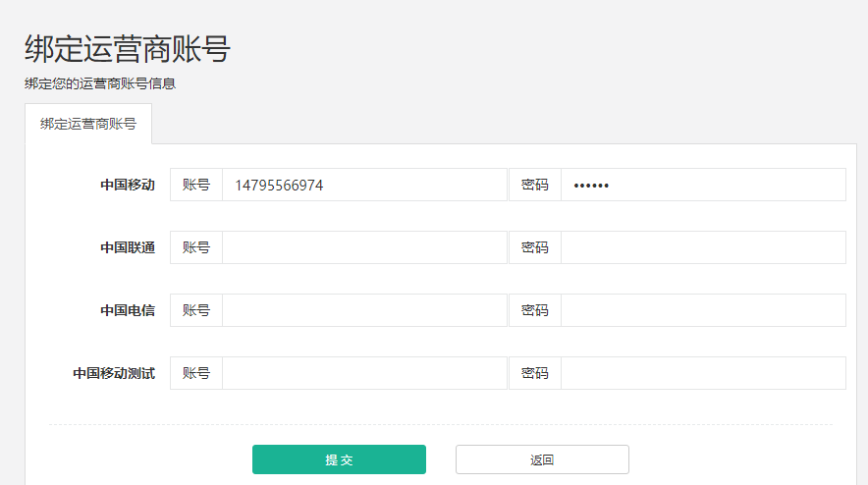Click the 中国联通 account input field
The image size is (868, 485).
tap(364, 247)
